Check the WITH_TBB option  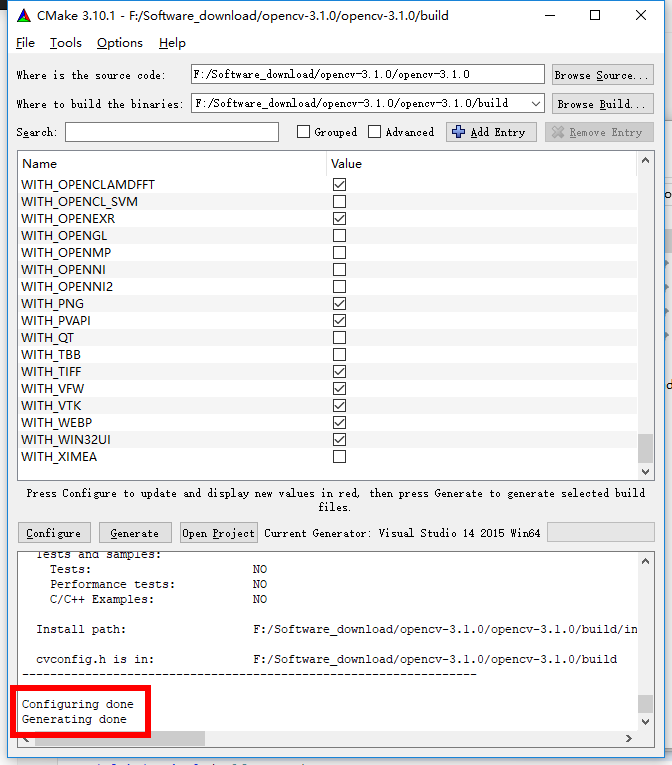point(339,355)
